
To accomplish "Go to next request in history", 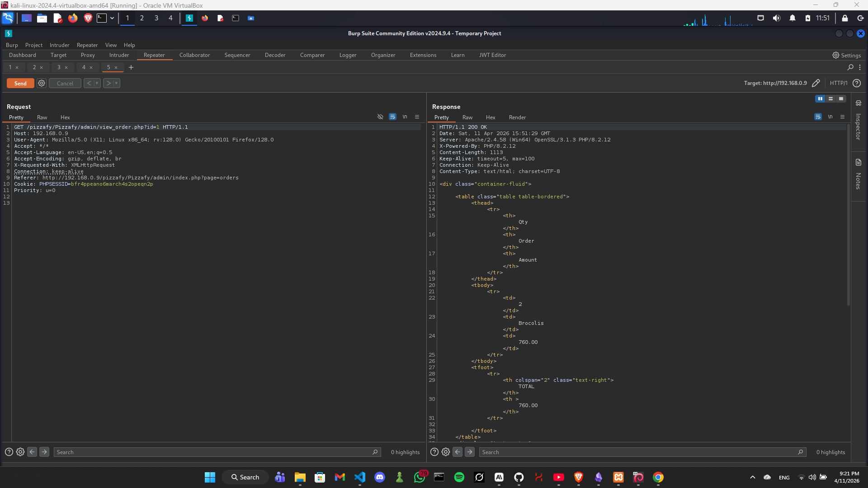I will tap(108, 83).
